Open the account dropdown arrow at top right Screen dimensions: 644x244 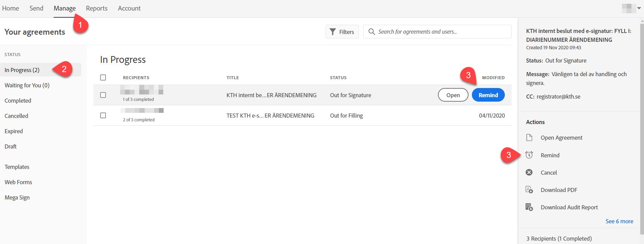click(639, 8)
